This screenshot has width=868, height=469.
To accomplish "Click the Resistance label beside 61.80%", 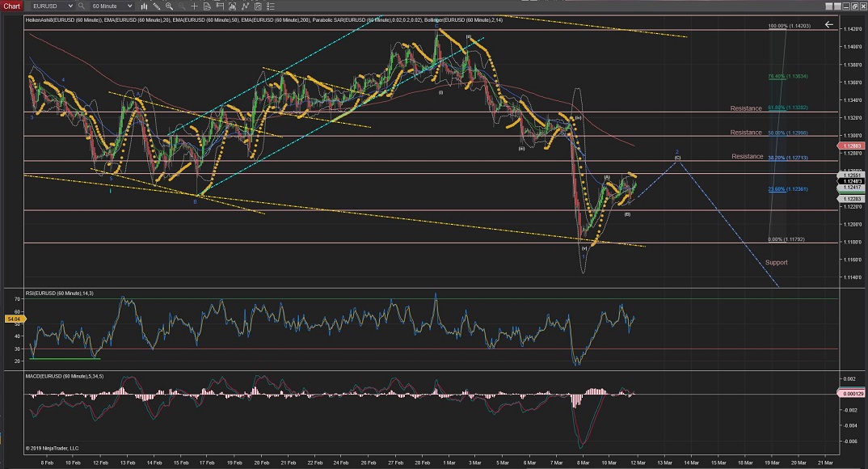I will tap(746, 108).
